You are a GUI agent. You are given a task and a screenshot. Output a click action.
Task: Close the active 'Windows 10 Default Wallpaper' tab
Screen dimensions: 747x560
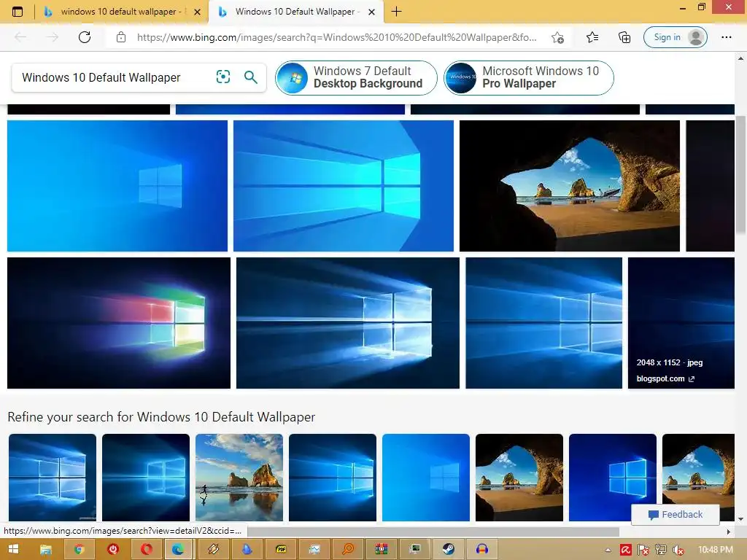pyautogui.click(x=371, y=12)
